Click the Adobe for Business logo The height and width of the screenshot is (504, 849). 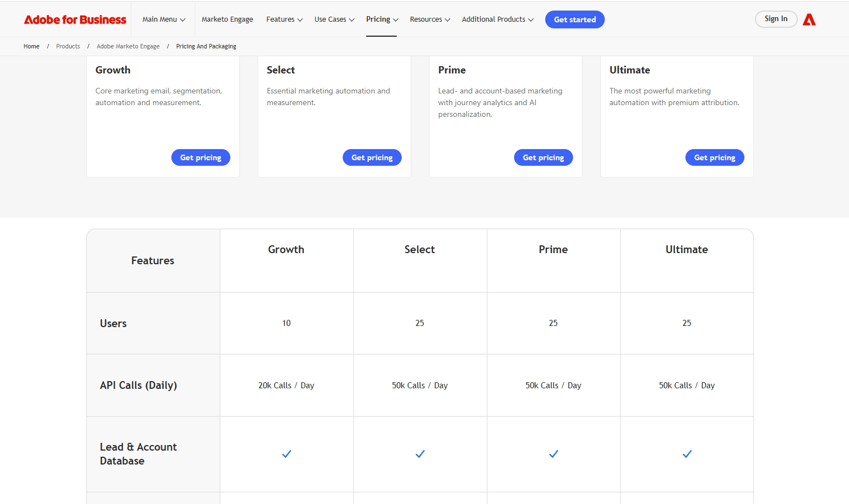point(75,19)
